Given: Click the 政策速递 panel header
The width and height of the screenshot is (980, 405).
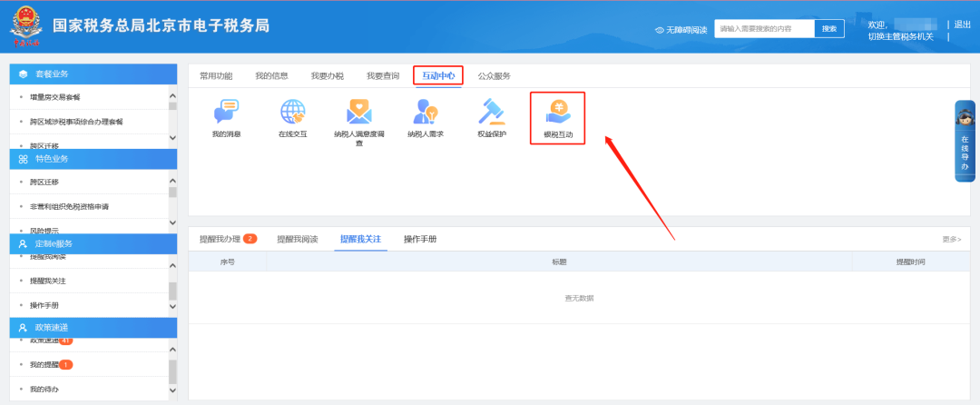Looking at the screenshot, I should tap(93, 328).
